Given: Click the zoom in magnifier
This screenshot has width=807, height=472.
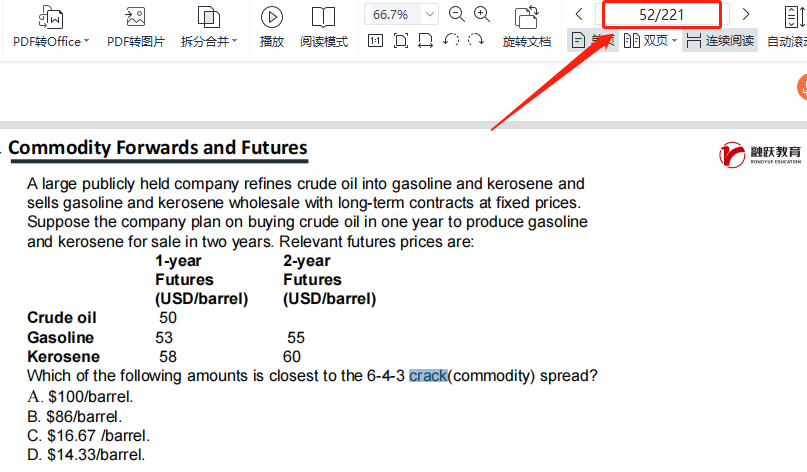Looking at the screenshot, I should [482, 14].
